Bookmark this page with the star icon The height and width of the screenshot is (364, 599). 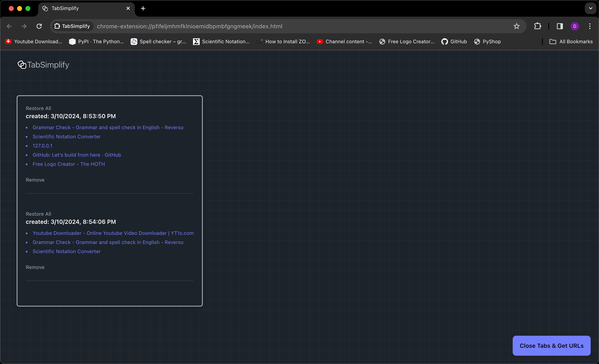point(516,26)
